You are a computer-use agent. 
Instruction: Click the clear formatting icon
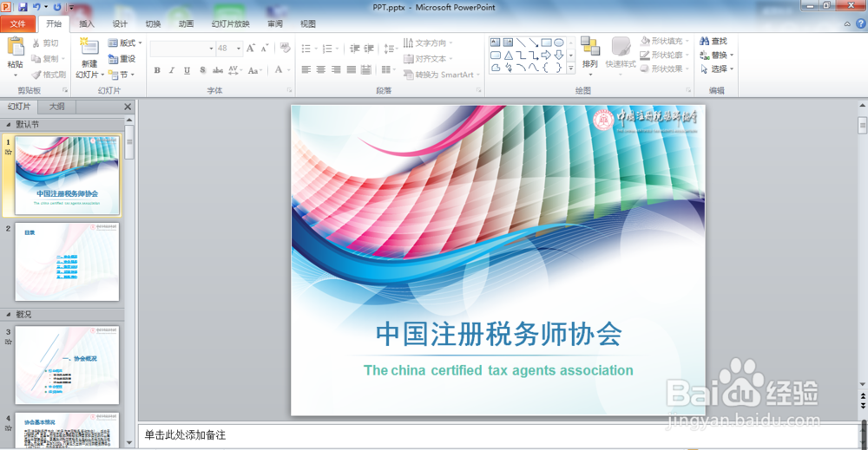coord(285,48)
